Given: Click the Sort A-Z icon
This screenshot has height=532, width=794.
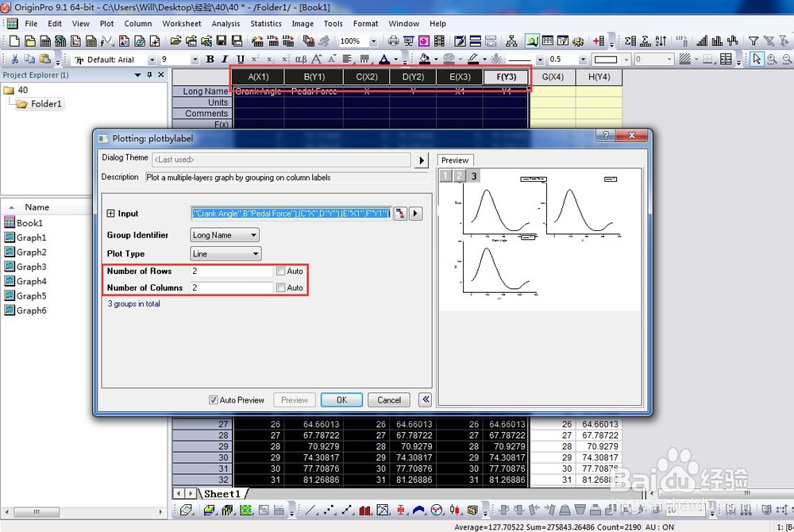Looking at the screenshot, I should (661, 41).
